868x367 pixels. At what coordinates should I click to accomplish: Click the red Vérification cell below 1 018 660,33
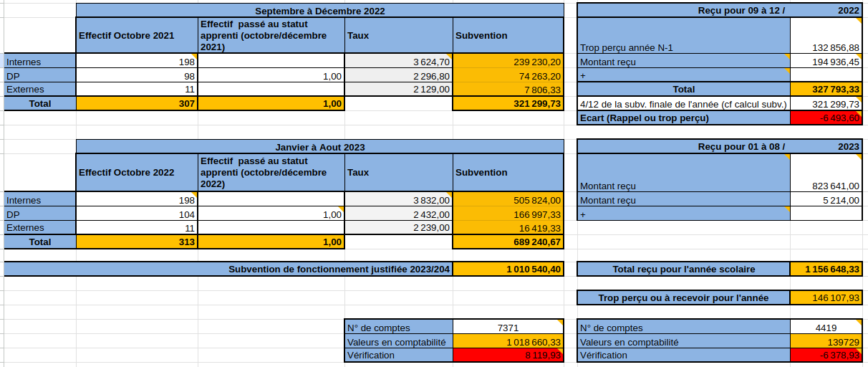coord(508,355)
